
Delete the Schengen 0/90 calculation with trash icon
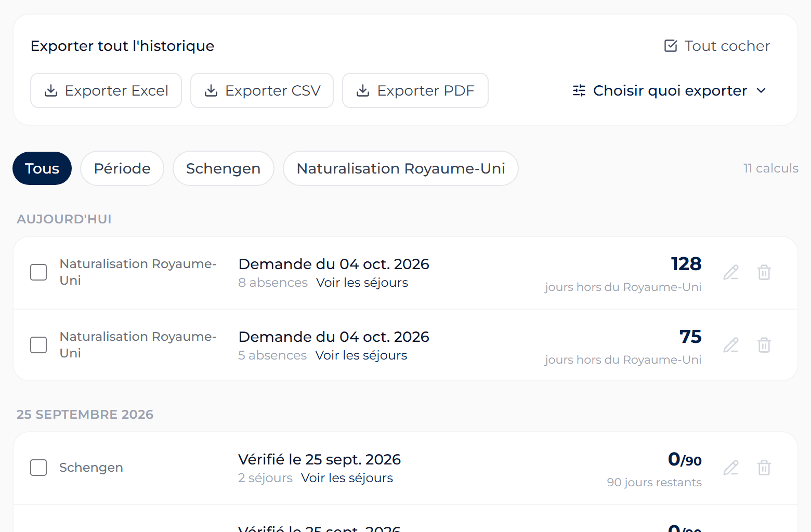point(764,468)
